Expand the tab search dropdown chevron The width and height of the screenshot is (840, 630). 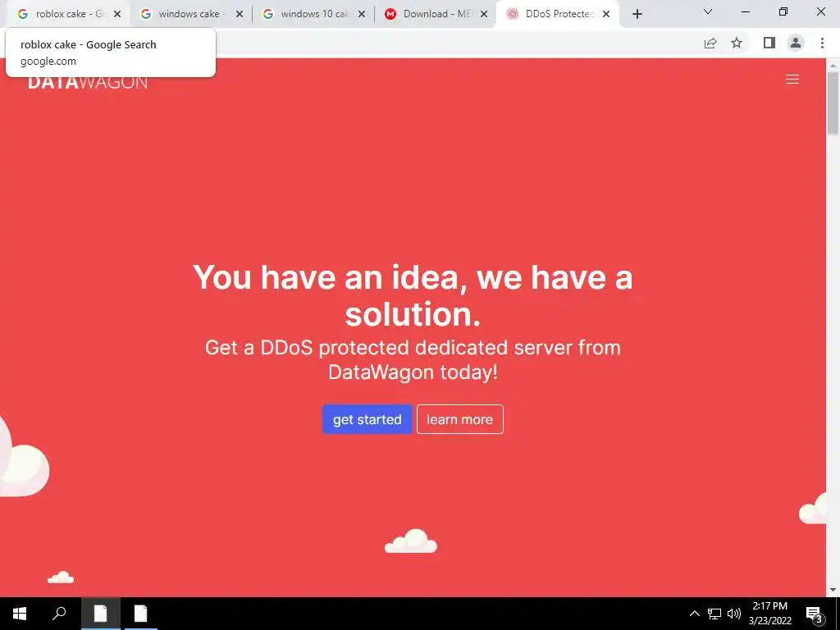[708, 11]
